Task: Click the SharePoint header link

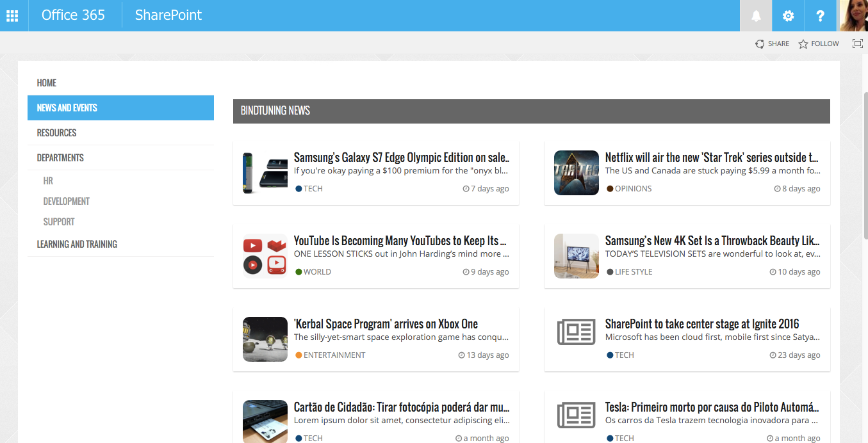Action: tap(168, 15)
